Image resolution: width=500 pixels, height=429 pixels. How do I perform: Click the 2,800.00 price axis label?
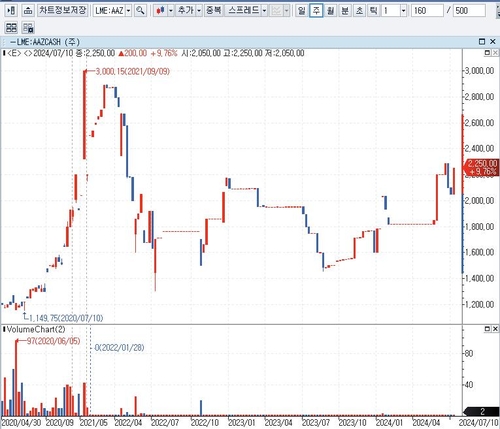pyautogui.click(x=479, y=97)
